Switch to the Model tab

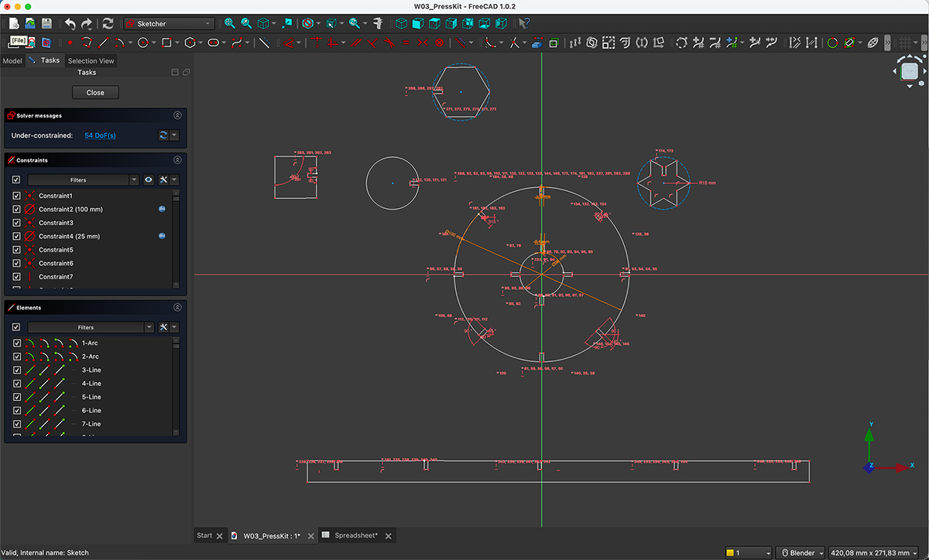pyautogui.click(x=12, y=60)
